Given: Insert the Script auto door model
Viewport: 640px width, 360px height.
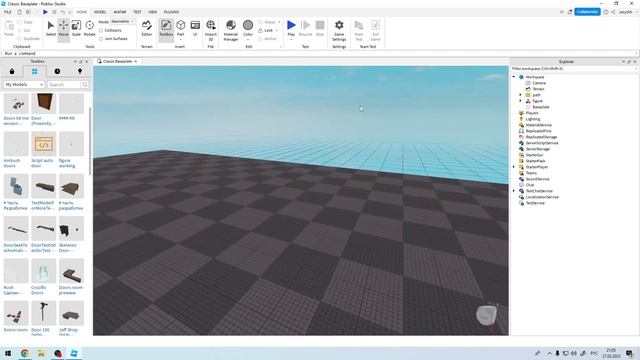Looking at the screenshot, I should (x=44, y=144).
